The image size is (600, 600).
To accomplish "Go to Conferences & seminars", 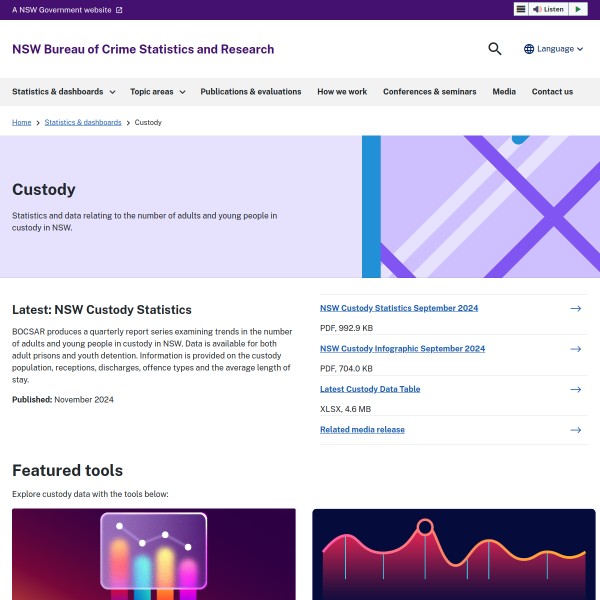I will 429,92.
